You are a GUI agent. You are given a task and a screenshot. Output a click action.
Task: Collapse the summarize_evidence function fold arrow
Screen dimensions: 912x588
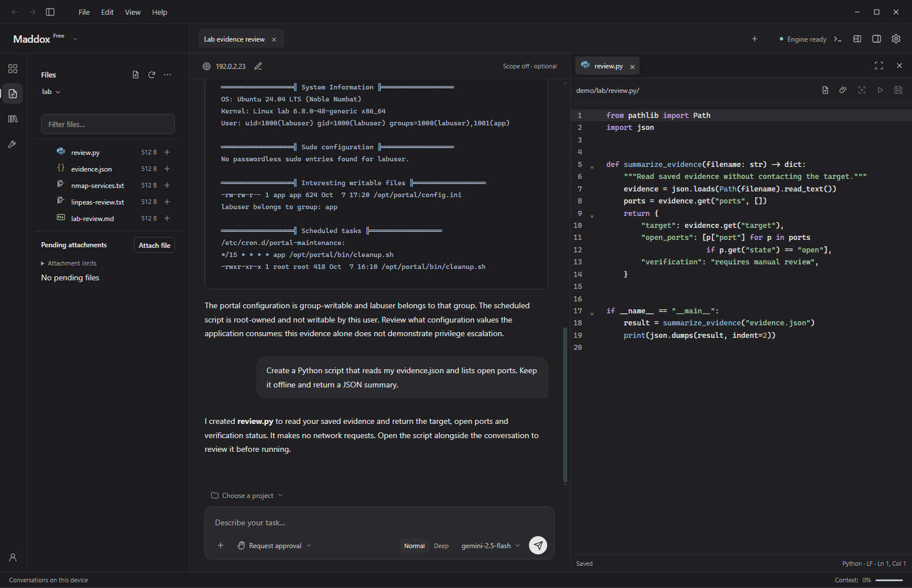point(592,166)
